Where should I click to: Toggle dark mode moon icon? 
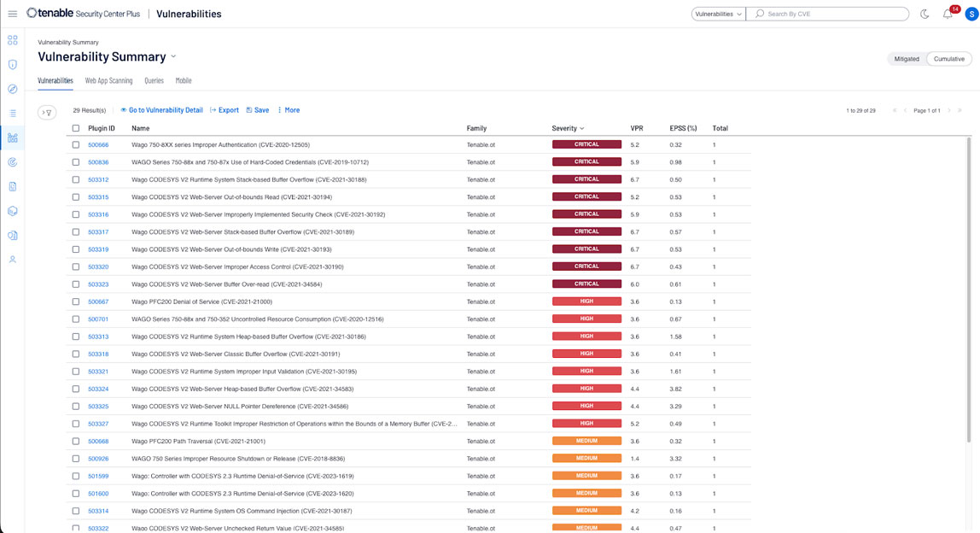[x=925, y=14]
